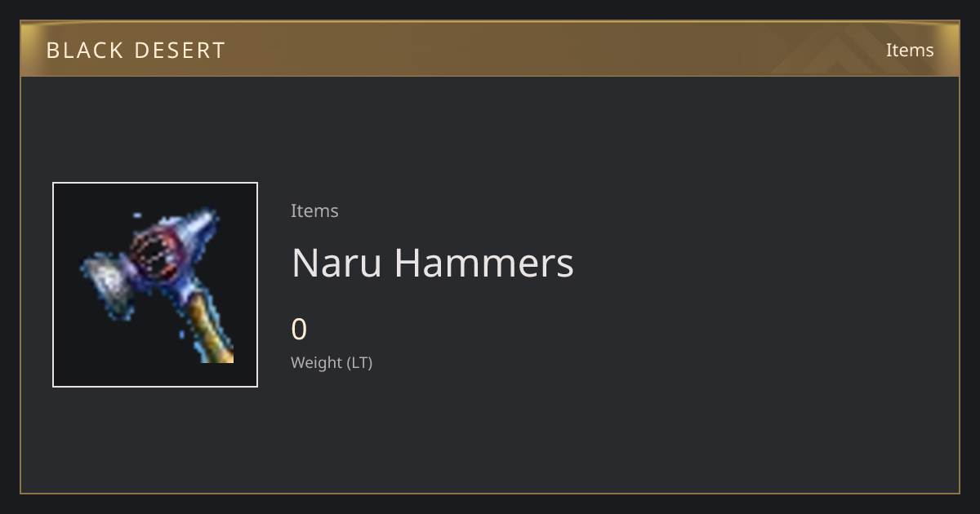Click the BLACK DESERT header title

click(136, 51)
